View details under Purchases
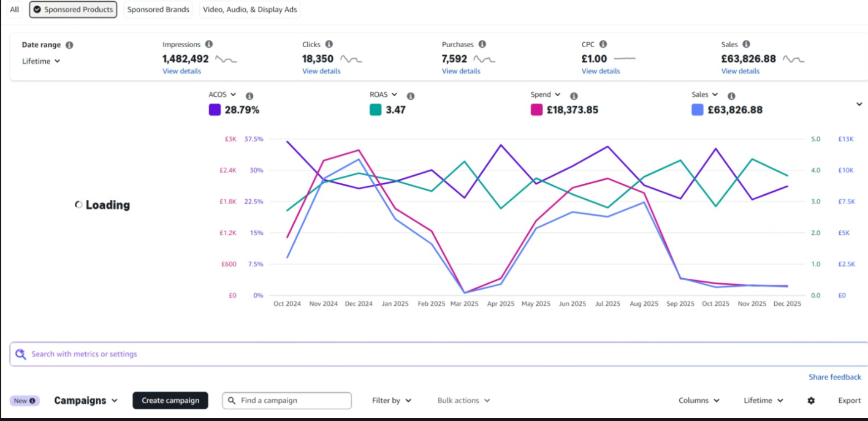 click(461, 71)
